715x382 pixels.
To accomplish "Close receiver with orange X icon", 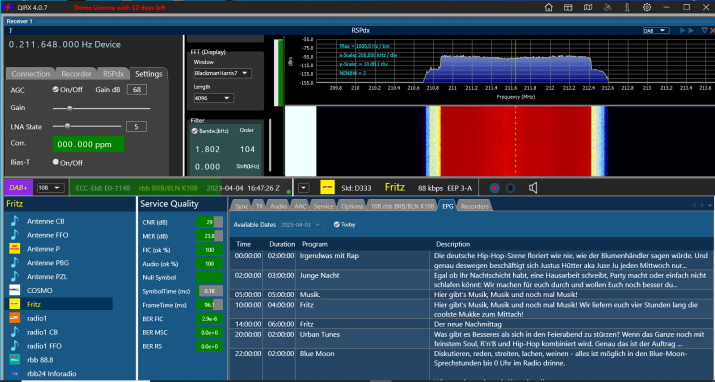I will point(712,31).
